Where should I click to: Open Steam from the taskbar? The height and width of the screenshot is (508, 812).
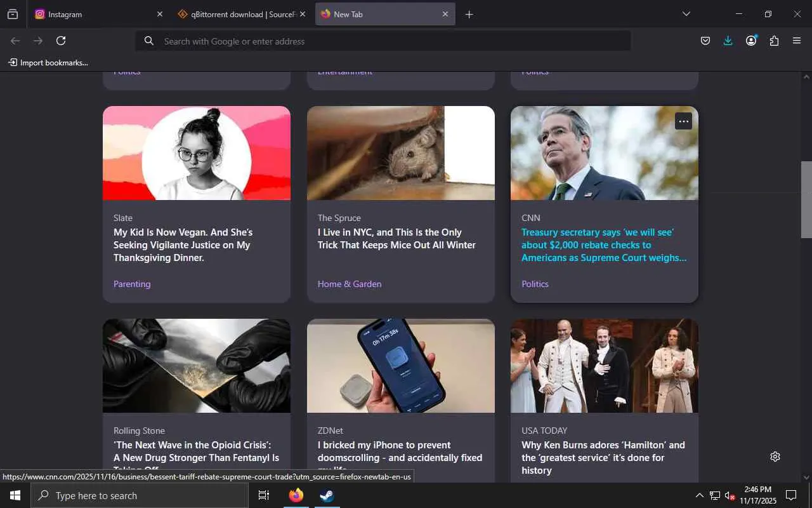click(327, 495)
